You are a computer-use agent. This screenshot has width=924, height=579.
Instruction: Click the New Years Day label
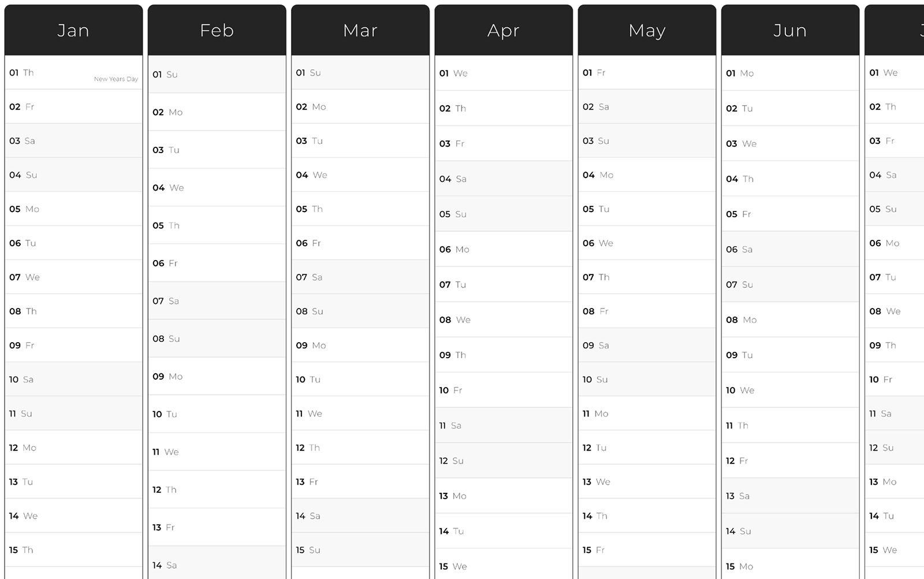(116, 79)
